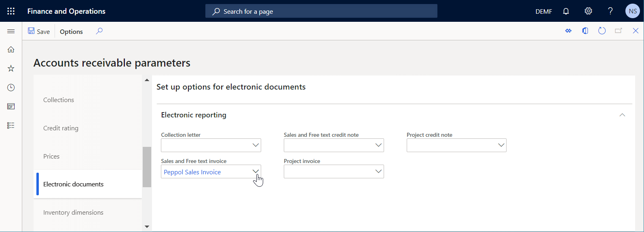Open notifications bell

click(566, 11)
